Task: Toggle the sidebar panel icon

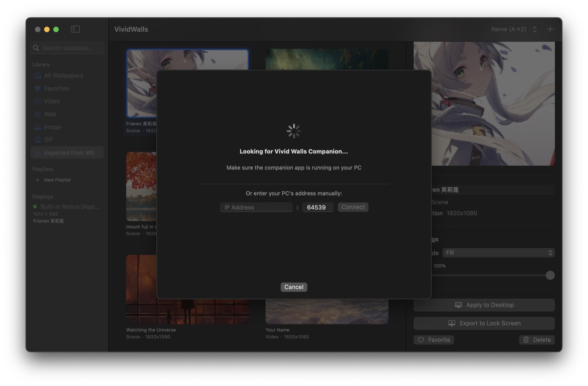Action: click(x=75, y=29)
